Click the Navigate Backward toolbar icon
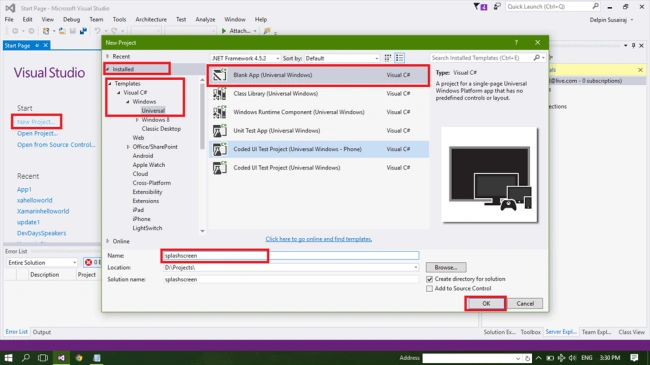 coord(15,31)
